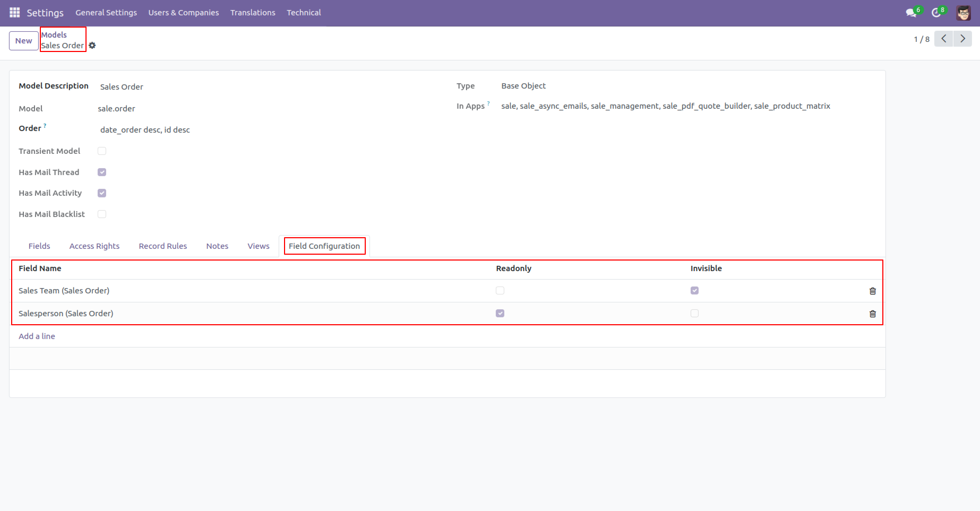Image resolution: width=980 pixels, height=511 pixels.
Task: Open the Translations menu
Action: click(253, 12)
